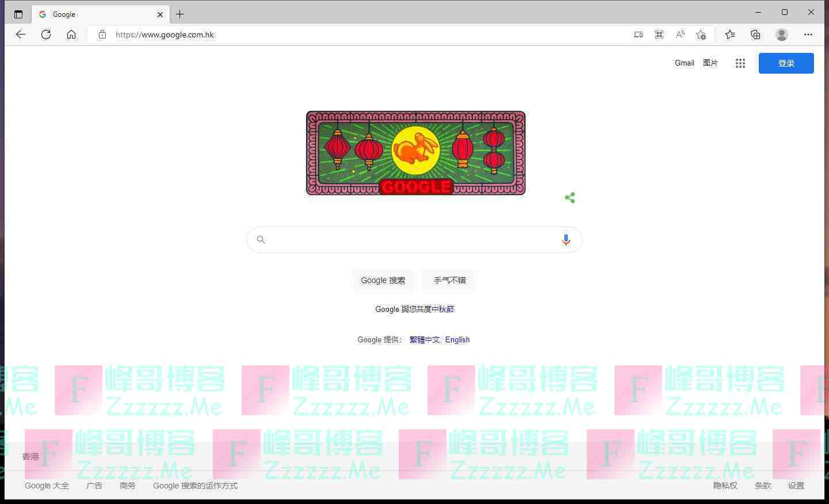Screen dimensions: 829x504
Task: Open the browser home page icon
Action: pyautogui.click(x=71, y=35)
